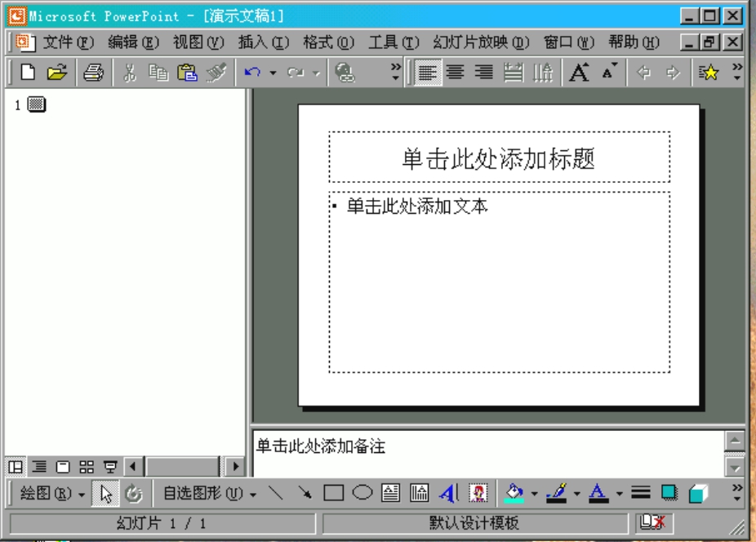
Task: Expand more Formatting toolbar buttons chevron
Action: [x=737, y=72]
